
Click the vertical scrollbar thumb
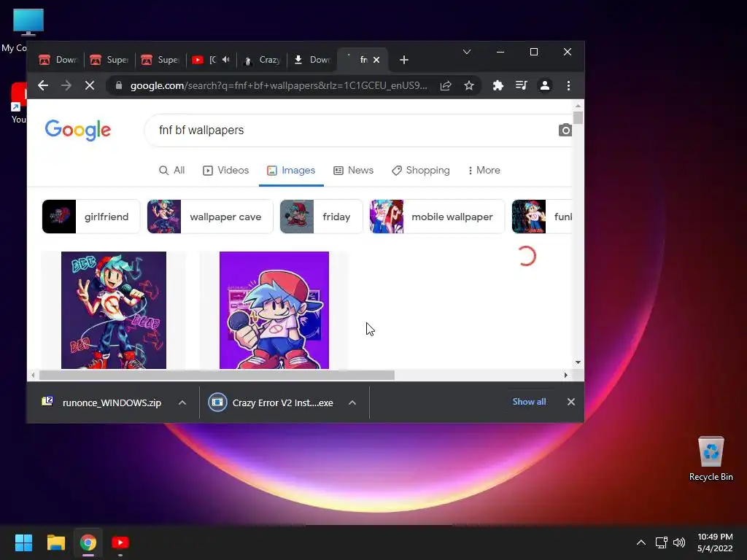578,117
